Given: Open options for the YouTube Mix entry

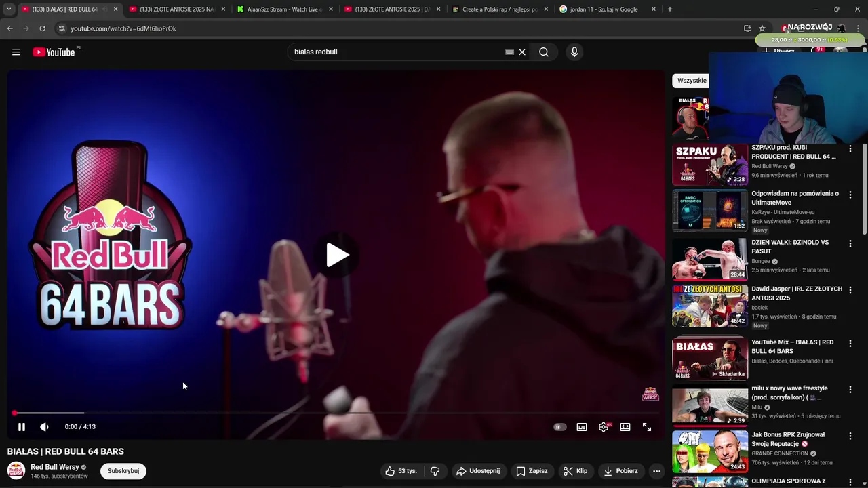Looking at the screenshot, I should [850, 344].
